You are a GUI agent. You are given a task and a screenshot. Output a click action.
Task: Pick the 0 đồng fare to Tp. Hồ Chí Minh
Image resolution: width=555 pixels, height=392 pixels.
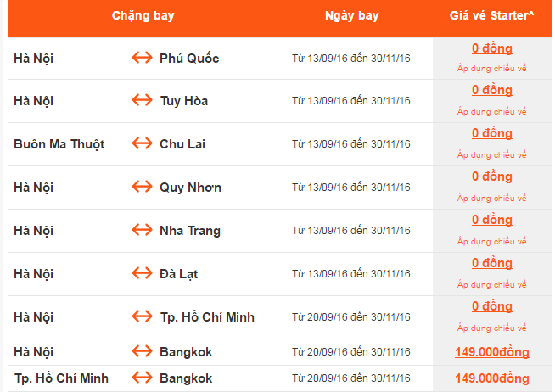pyautogui.click(x=492, y=306)
